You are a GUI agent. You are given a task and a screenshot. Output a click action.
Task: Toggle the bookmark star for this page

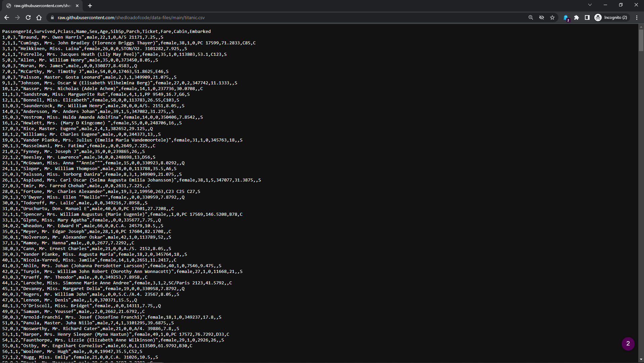[552, 17]
